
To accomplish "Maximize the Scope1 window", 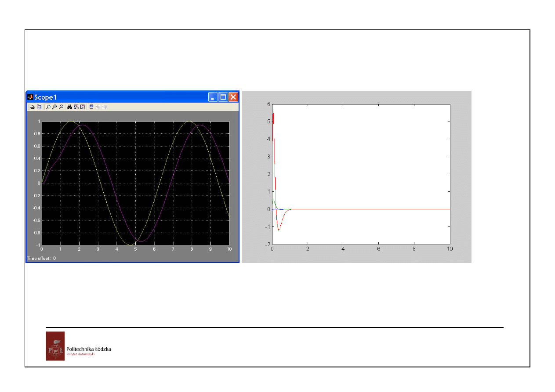I will tap(223, 97).
